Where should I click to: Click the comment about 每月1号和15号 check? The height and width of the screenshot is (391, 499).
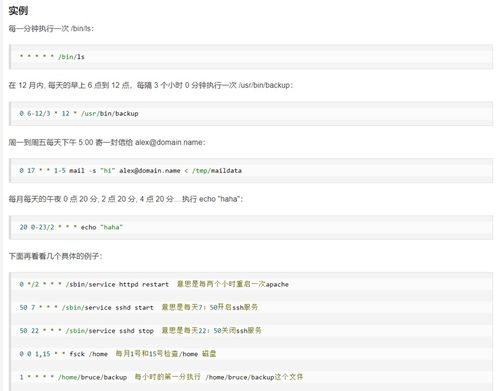tap(166, 353)
